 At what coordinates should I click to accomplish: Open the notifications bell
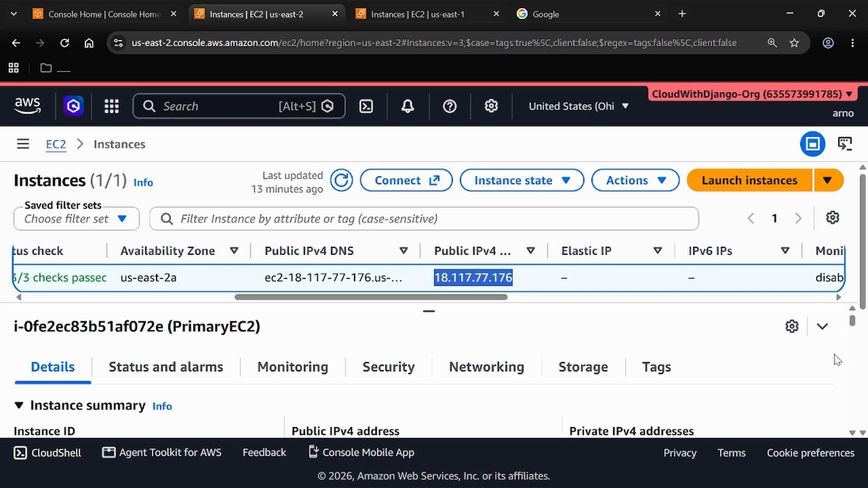point(407,106)
